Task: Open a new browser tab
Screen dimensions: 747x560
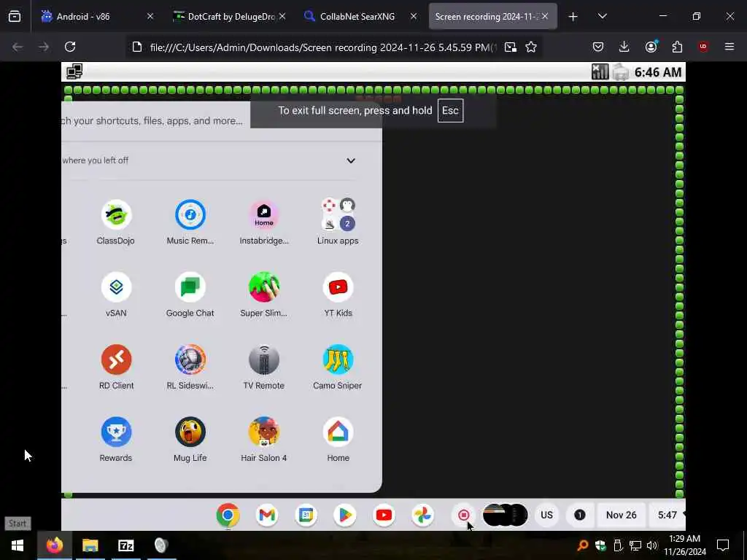Action: point(573,17)
